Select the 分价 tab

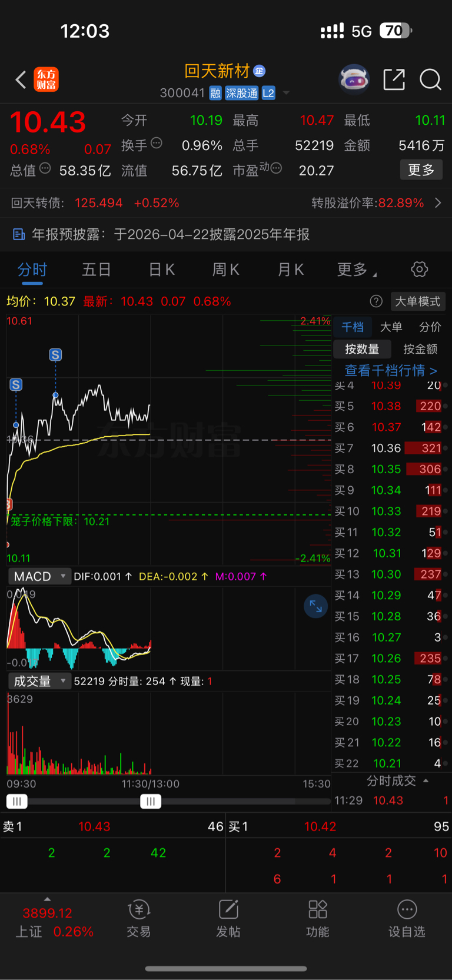(x=430, y=327)
